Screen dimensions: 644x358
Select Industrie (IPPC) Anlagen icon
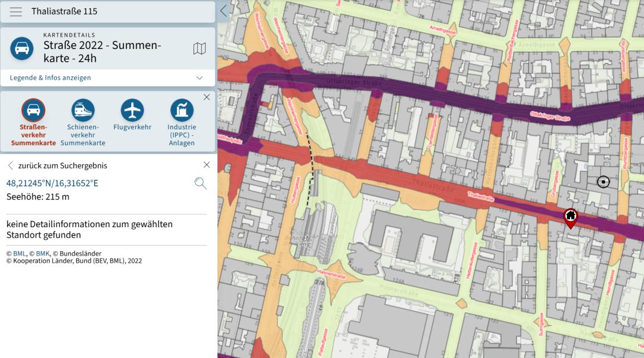(x=182, y=110)
